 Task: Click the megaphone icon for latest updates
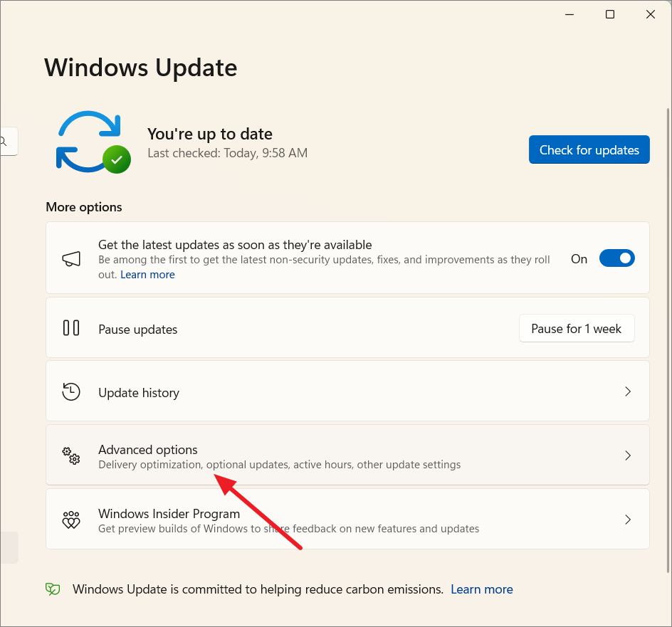pos(71,259)
